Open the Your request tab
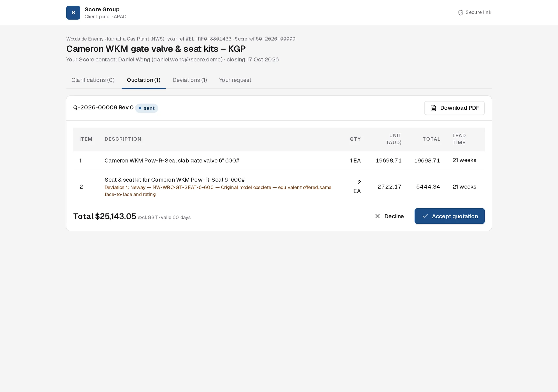Viewport: 558px width, 392px height. (x=235, y=80)
